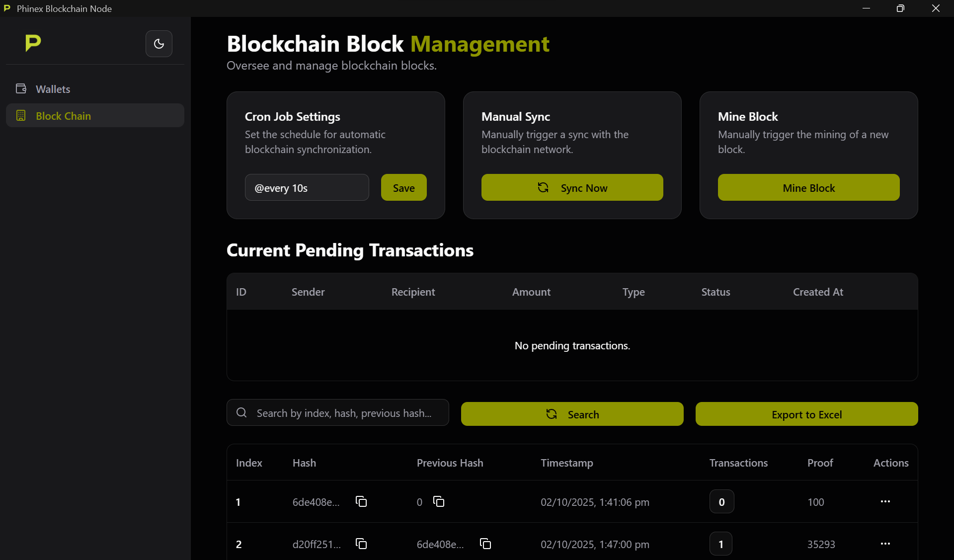Select the wallet icon beside Wallets

[21, 88]
